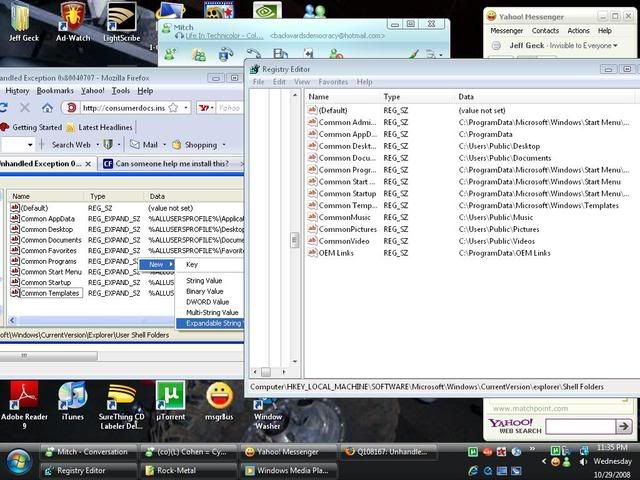Switch to Mitch - Conversation taskbar button
640x480 pixels.
[x=89, y=452]
